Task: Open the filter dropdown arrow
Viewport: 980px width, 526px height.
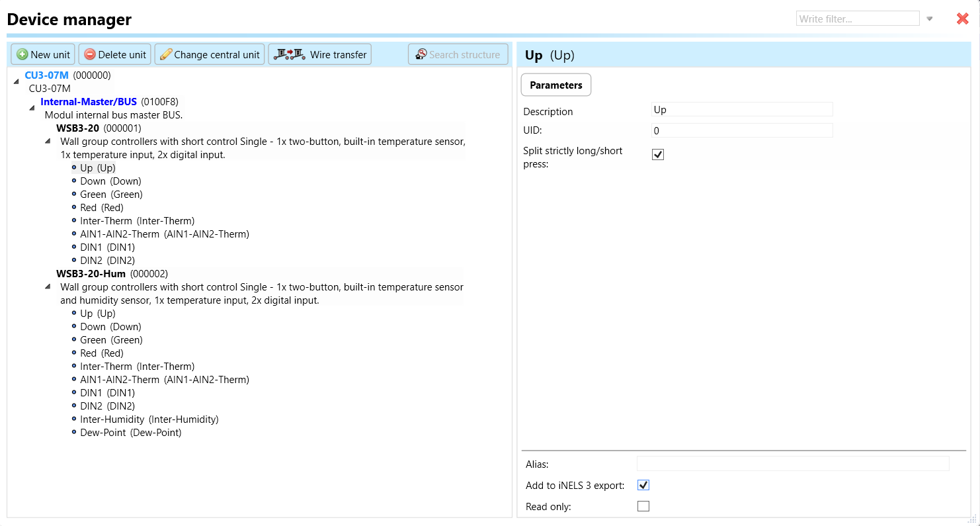Action: point(930,19)
